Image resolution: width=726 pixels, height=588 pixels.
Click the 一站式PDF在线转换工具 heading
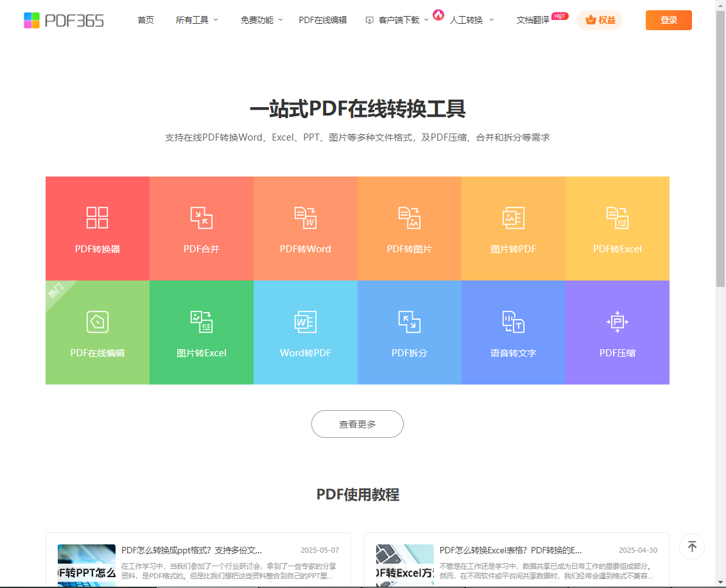[358, 108]
